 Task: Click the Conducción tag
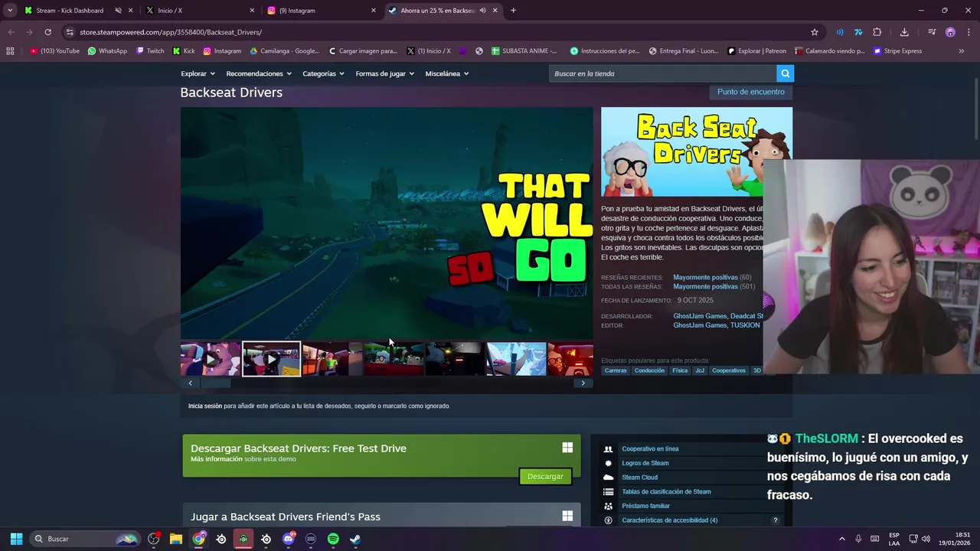pos(649,370)
